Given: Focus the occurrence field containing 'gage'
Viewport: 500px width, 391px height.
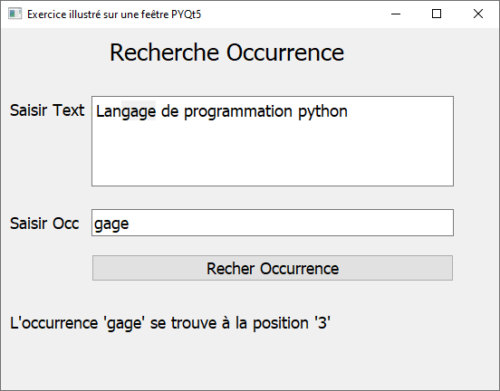Looking at the screenshot, I should click(x=272, y=223).
